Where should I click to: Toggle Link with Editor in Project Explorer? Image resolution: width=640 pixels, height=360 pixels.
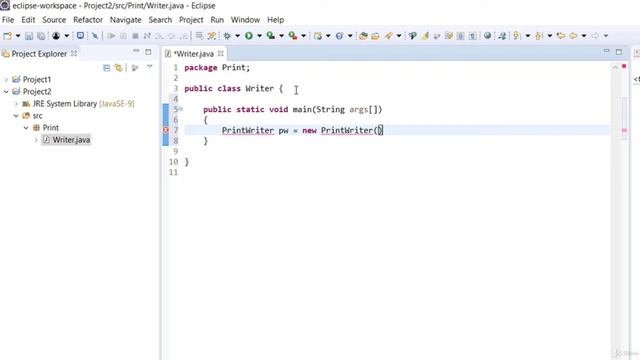click(x=118, y=68)
